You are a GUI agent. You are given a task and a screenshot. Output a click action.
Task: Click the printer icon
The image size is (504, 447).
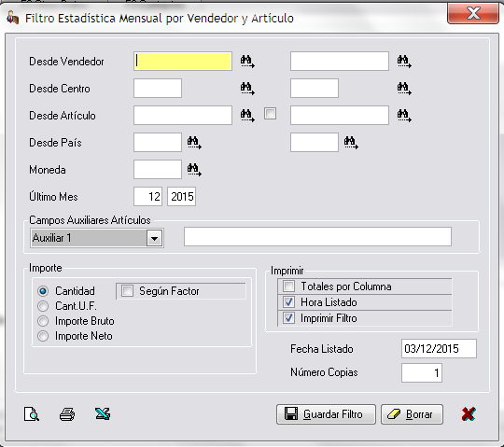(x=67, y=414)
